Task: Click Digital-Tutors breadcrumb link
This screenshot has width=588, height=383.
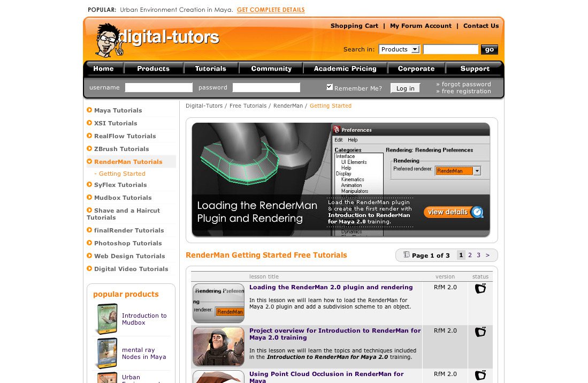Action: (x=204, y=106)
